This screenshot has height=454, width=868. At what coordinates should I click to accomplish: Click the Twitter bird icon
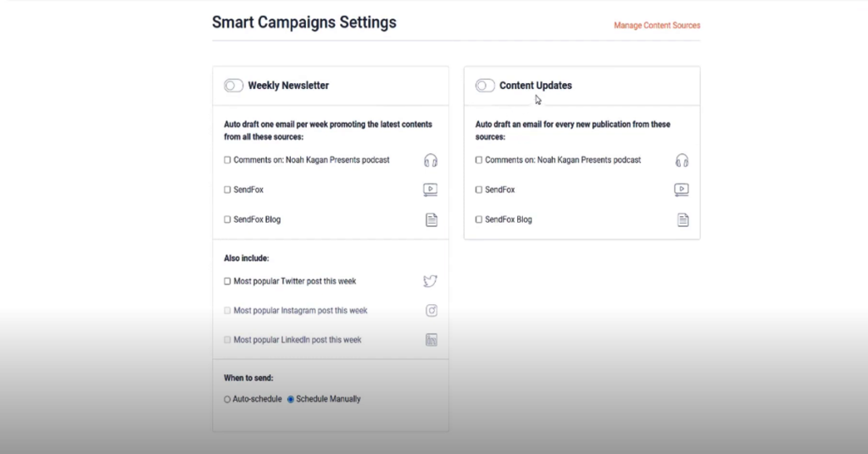430,281
